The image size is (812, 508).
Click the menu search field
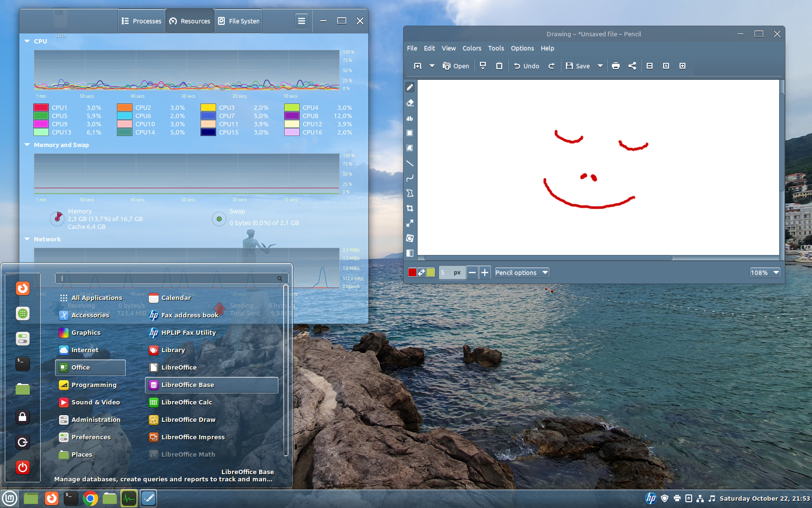[x=172, y=278]
